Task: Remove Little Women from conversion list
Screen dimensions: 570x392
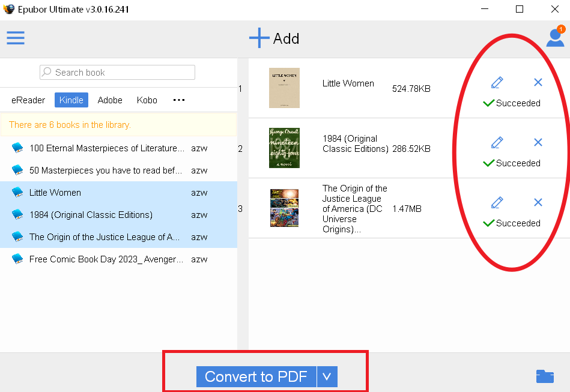Action: tap(538, 82)
